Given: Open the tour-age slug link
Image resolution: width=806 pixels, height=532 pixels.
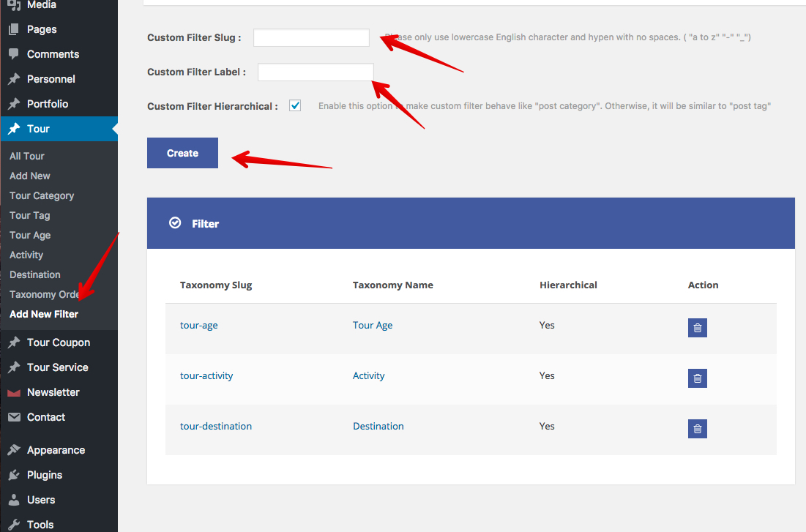Looking at the screenshot, I should (x=199, y=325).
